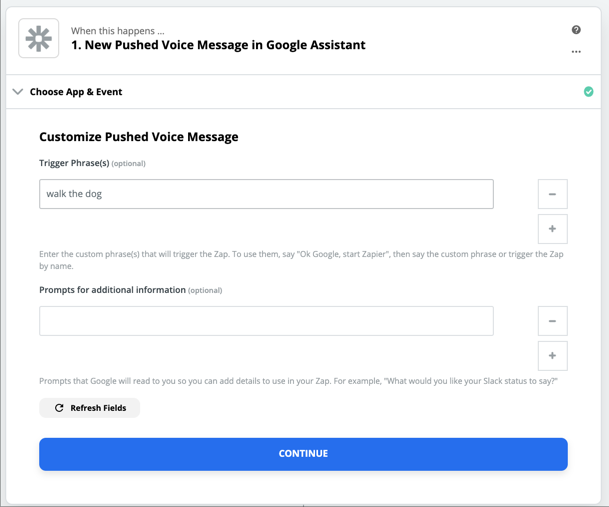Screen dimensions: 609x507
Task: Open the help question mark icon
Action: [576, 30]
